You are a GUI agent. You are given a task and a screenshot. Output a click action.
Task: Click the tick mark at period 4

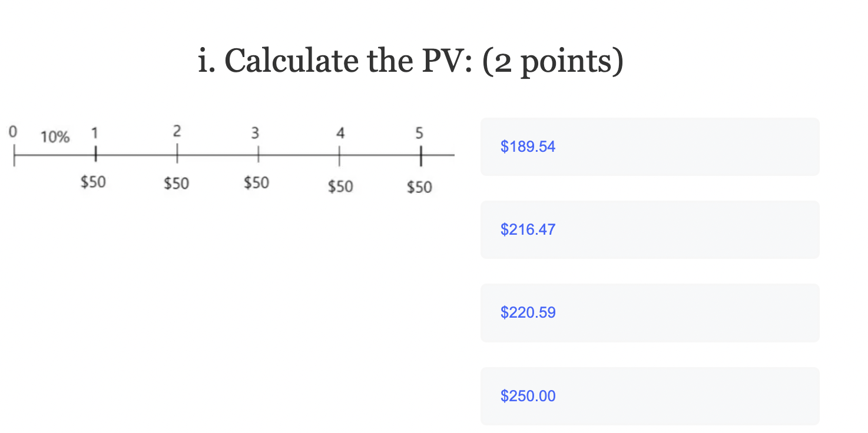[340, 155]
